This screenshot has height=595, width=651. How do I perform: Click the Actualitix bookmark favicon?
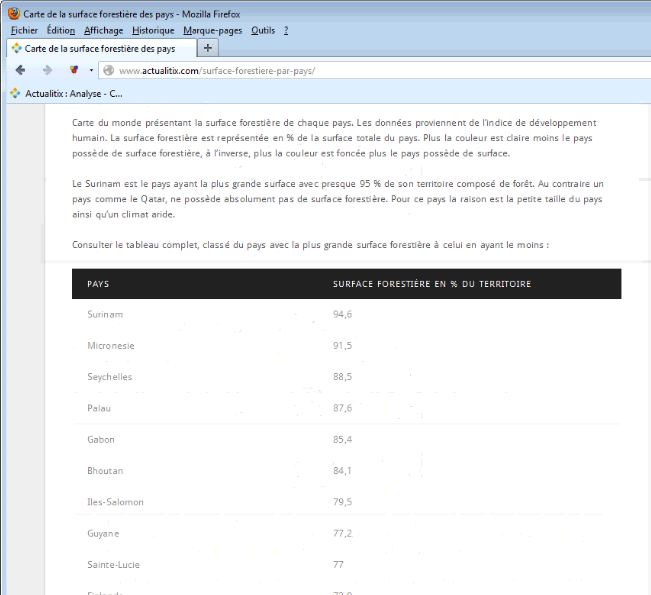pos(15,93)
